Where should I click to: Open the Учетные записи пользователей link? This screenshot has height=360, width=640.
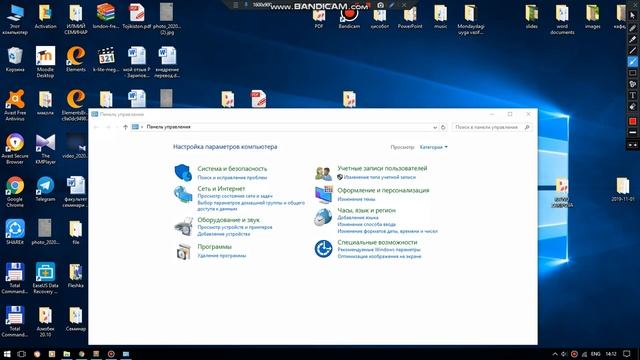[382, 168]
